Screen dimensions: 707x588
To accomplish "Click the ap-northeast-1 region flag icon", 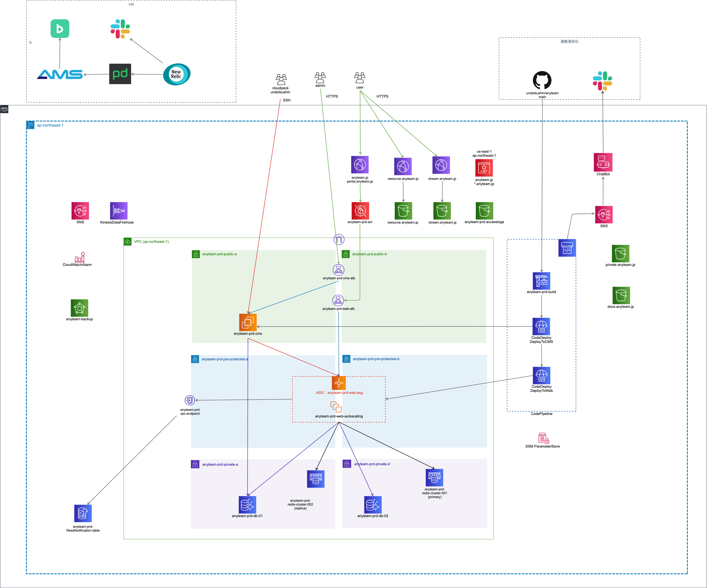I will pyautogui.click(x=30, y=125).
